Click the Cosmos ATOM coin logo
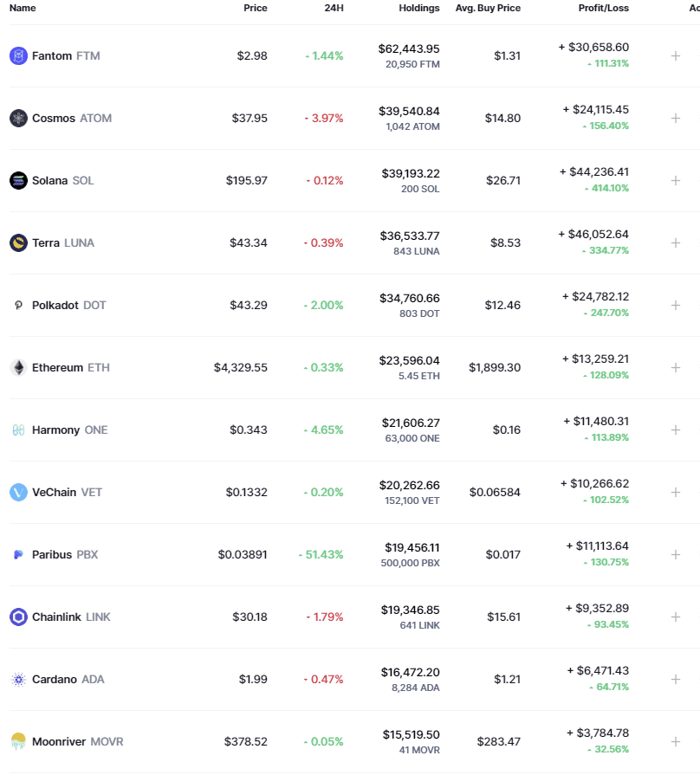700x775 pixels. [x=18, y=118]
